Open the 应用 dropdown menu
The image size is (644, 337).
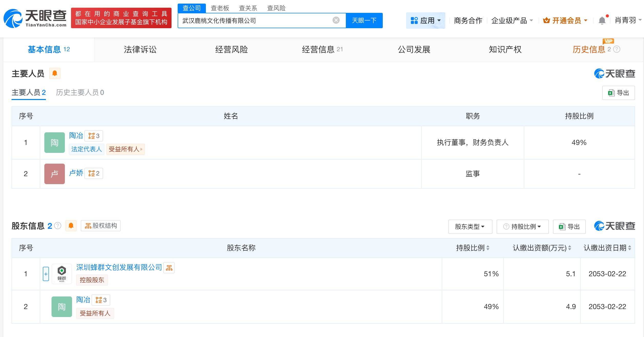[426, 20]
